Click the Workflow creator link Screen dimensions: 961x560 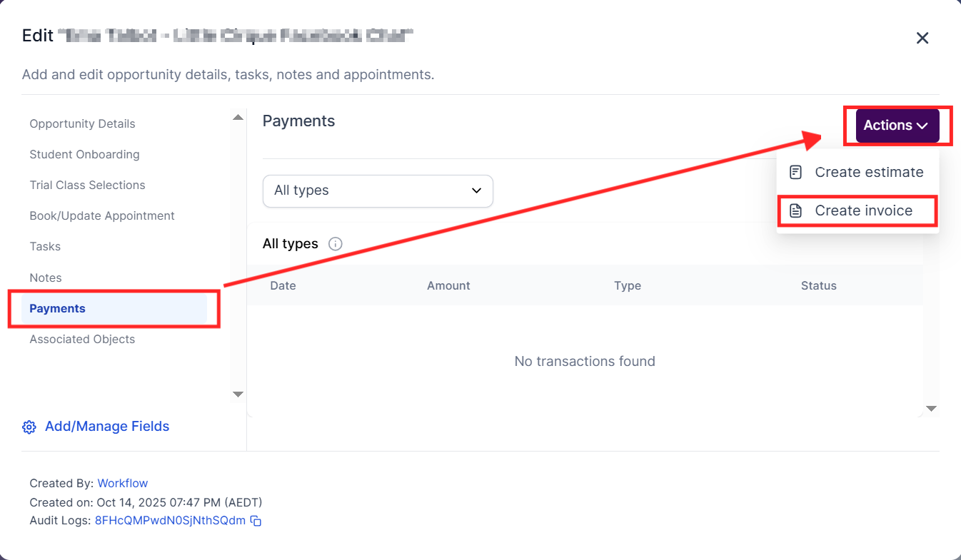(x=123, y=483)
